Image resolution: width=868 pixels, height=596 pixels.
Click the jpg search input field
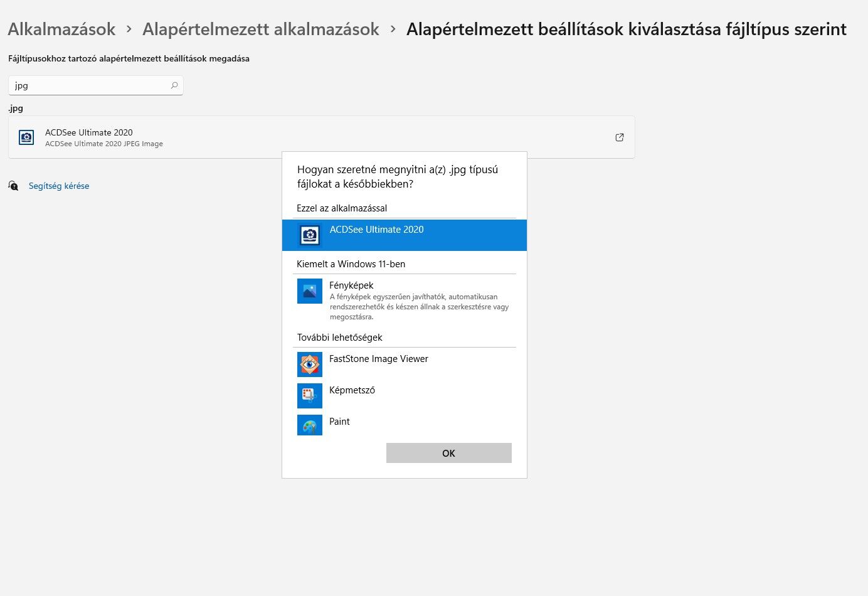(x=95, y=85)
